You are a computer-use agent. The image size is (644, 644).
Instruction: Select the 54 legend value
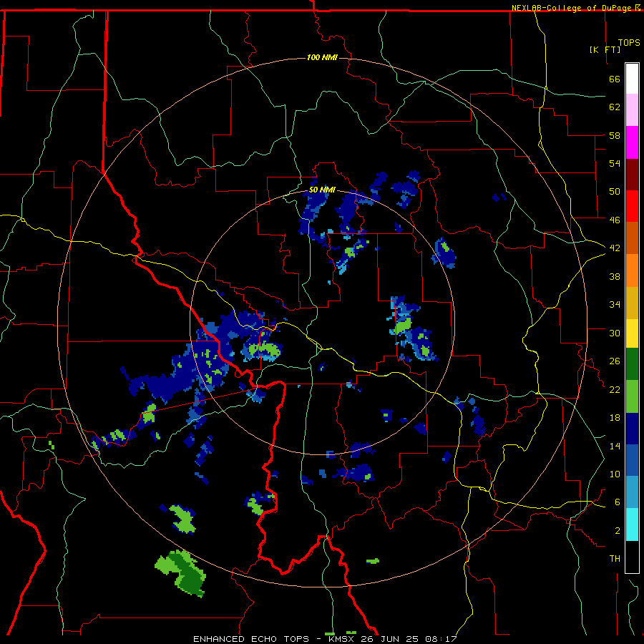pos(615,163)
